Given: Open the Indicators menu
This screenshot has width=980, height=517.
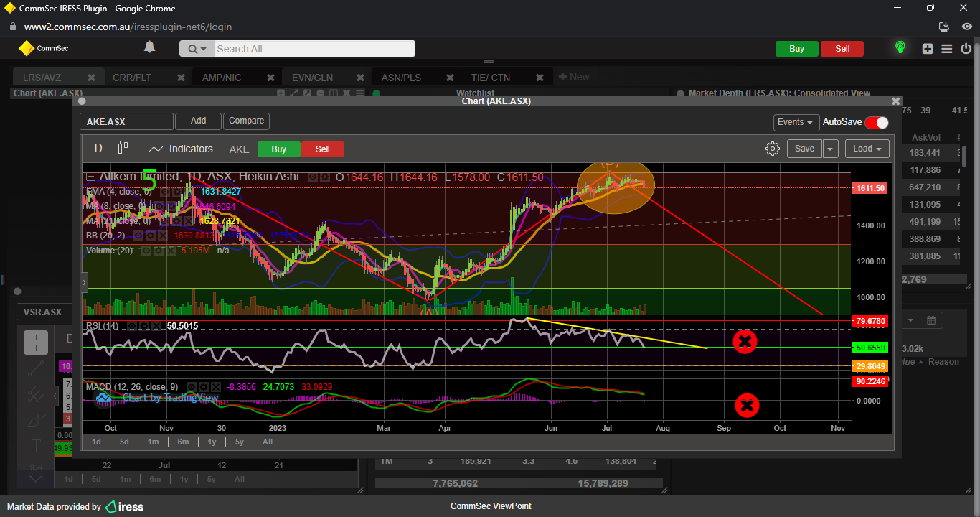Looking at the screenshot, I should coord(181,149).
